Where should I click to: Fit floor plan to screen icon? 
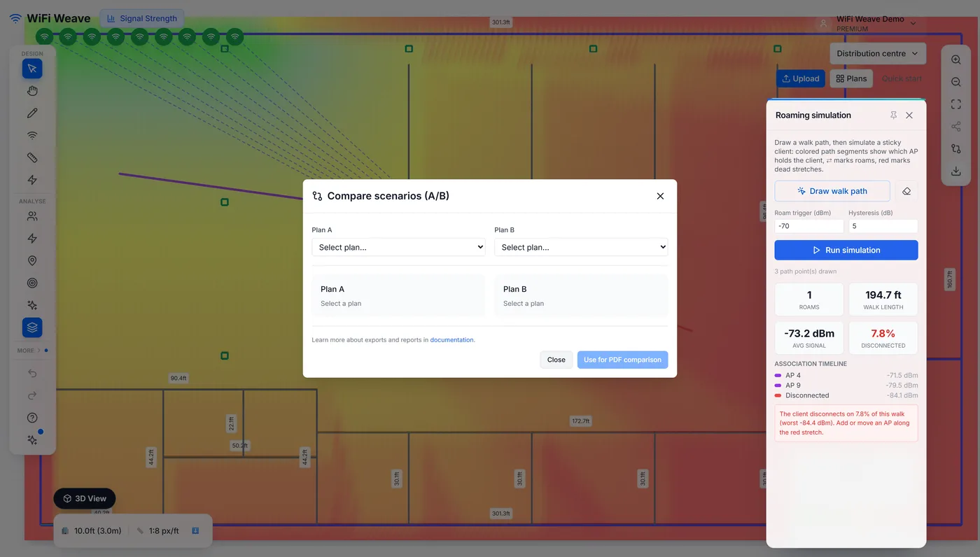(956, 104)
